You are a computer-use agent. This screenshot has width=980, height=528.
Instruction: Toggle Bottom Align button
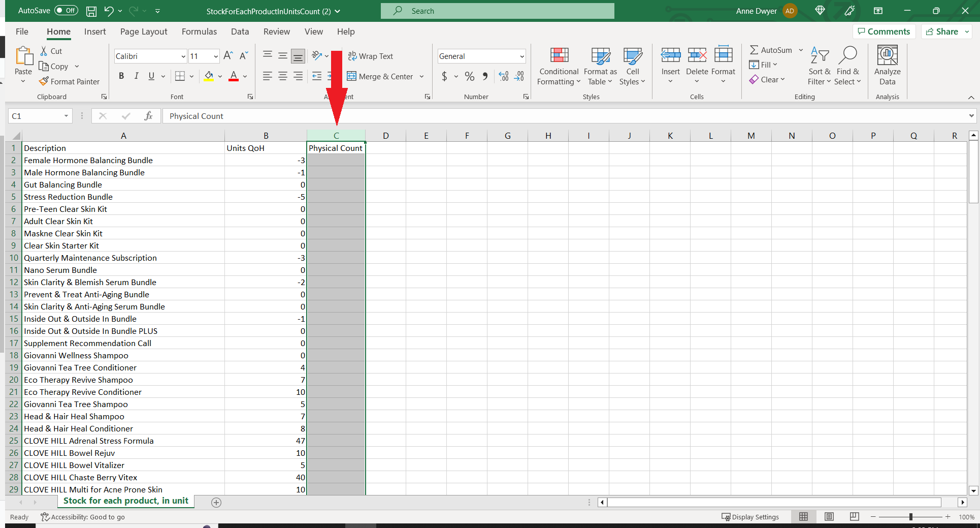click(298, 56)
